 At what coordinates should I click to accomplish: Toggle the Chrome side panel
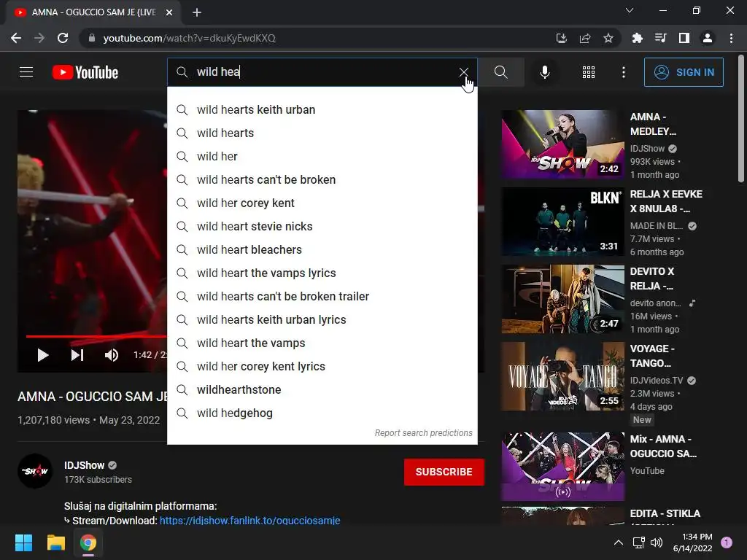(x=684, y=38)
